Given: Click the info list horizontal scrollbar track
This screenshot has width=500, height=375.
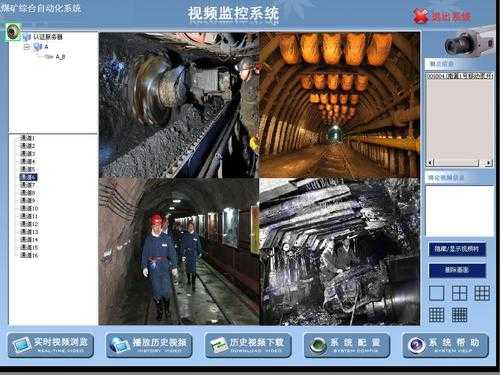Looking at the screenshot, I should coord(459,163).
